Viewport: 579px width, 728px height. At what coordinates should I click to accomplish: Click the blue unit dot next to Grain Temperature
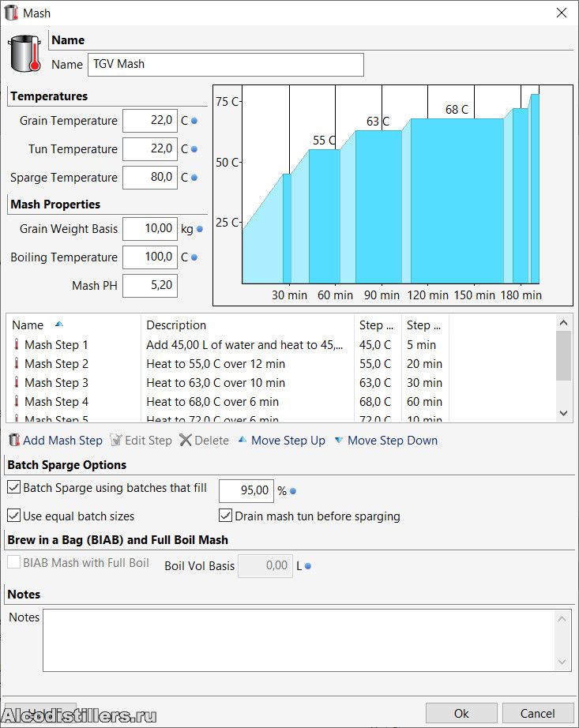point(194,122)
